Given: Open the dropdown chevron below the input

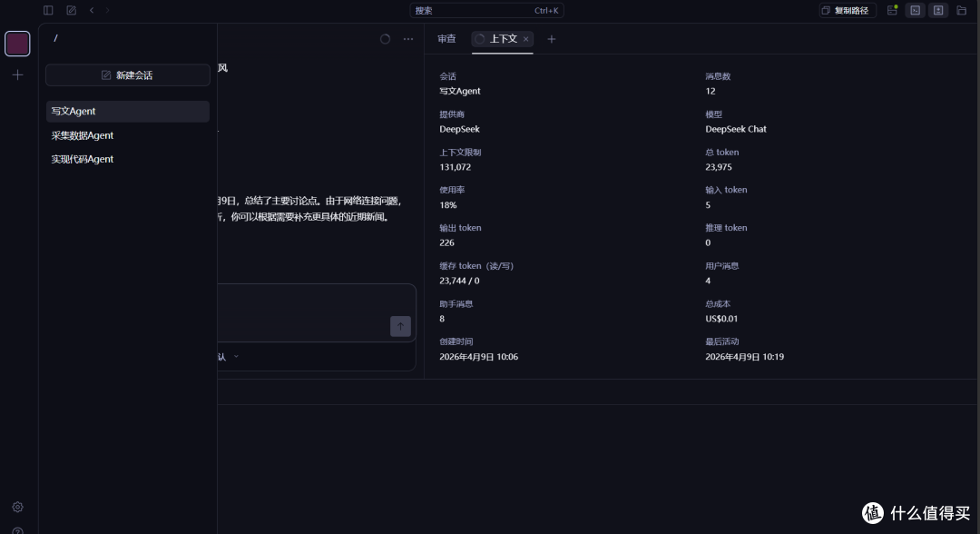Looking at the screenshot, I should pyautogui.click(x=236, y=356).
